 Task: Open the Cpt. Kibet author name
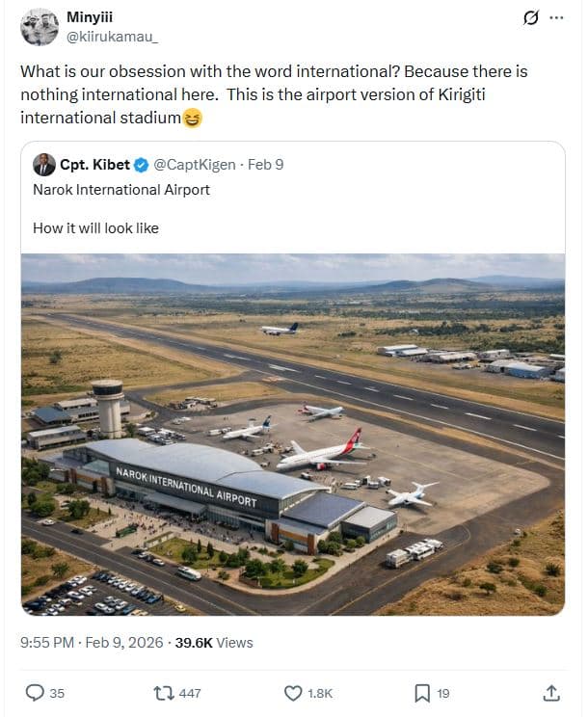click(94, 165)
